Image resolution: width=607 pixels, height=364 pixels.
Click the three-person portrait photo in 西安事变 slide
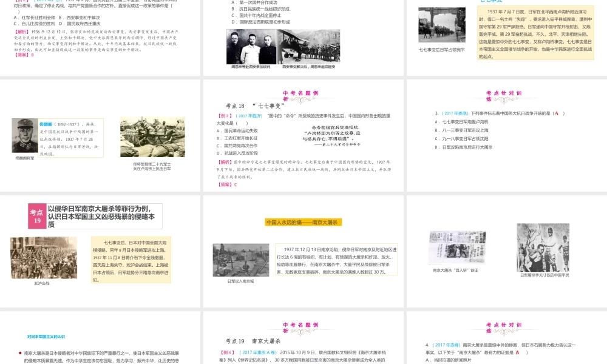pyautogui.click(x=252, y=47)
